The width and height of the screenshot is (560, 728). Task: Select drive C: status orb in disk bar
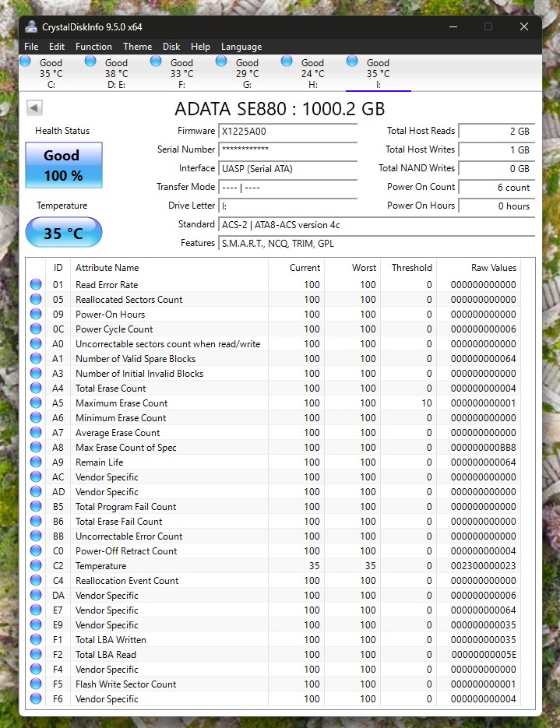[x=26, y=62]
